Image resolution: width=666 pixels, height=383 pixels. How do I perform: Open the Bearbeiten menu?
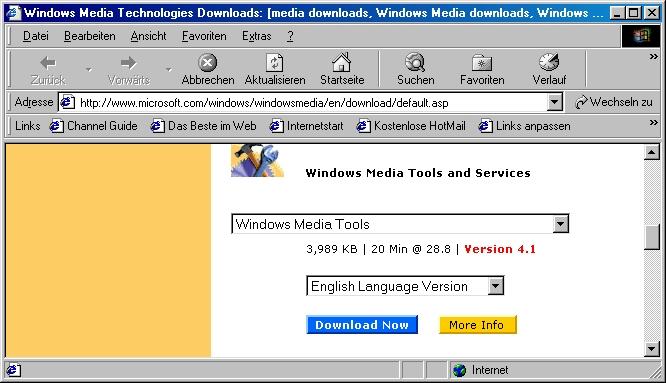pyautogui.click(x=90, y=36)
